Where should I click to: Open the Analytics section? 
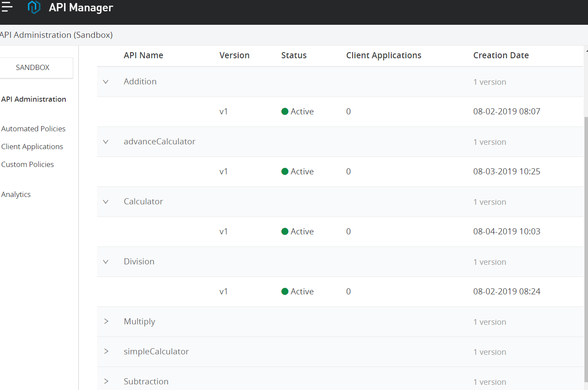(16, 194)
